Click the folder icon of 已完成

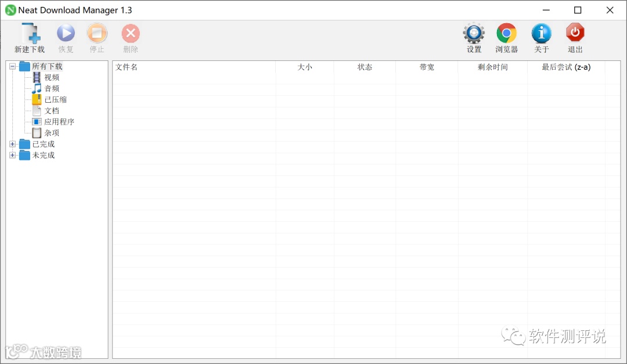25,144
